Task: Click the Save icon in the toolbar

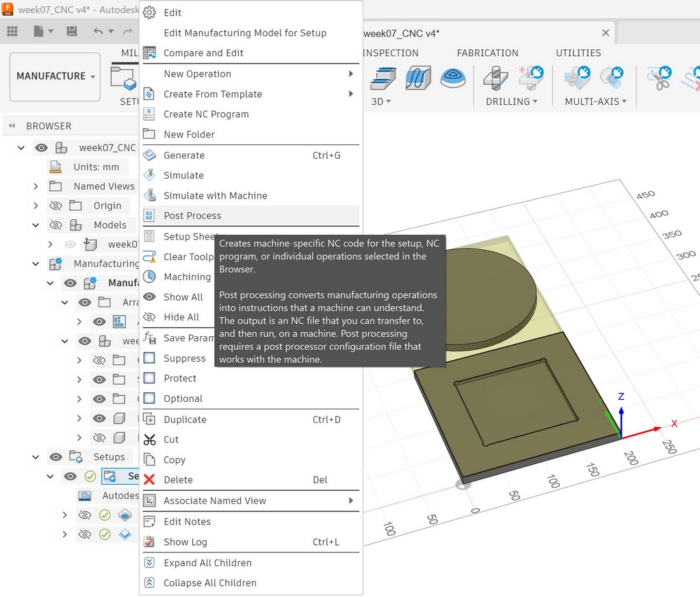Action: tap(72, 31)
